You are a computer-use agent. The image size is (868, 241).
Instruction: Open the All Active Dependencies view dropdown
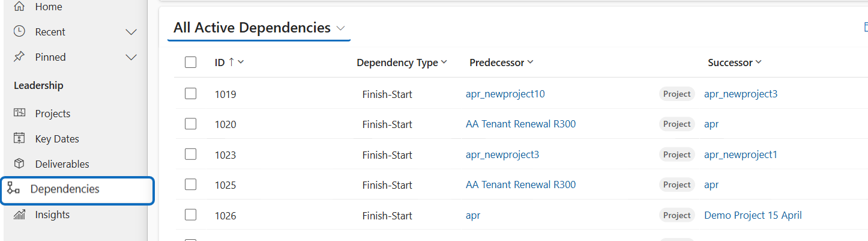[340, 28]
